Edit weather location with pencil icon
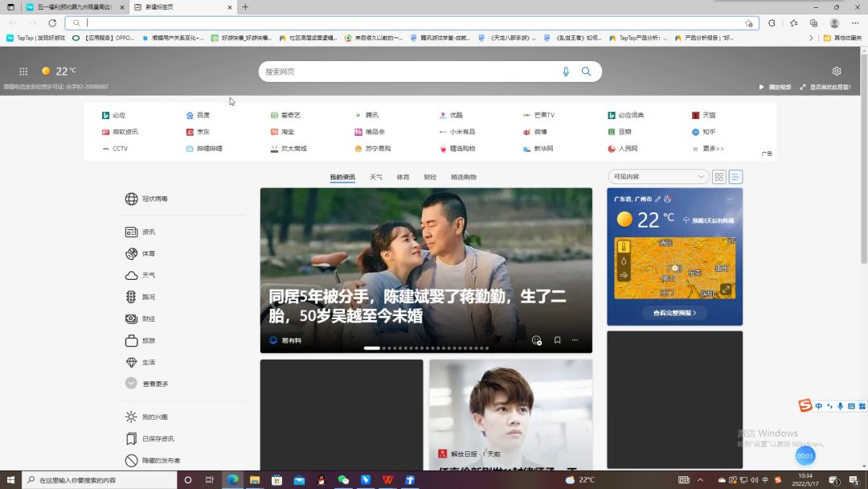The image size is (868, 489). 657,199
